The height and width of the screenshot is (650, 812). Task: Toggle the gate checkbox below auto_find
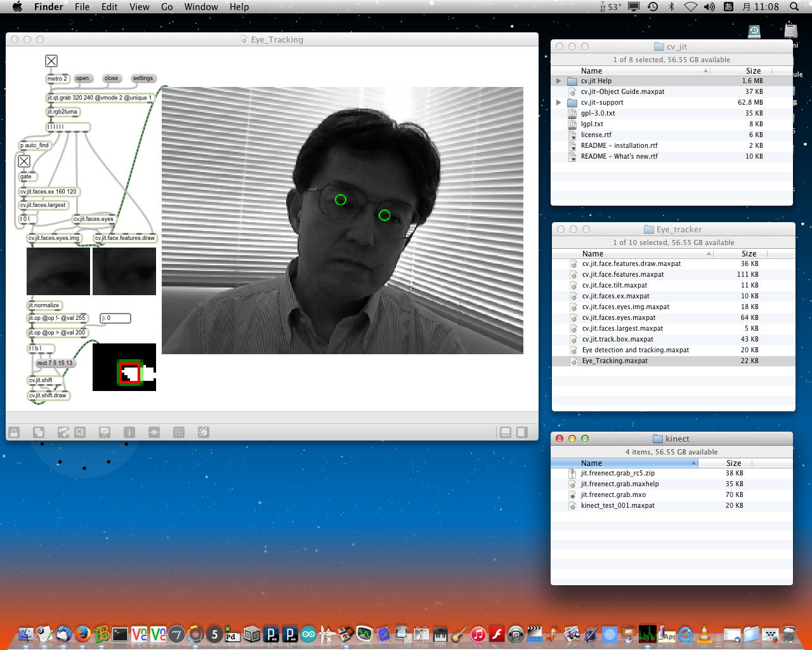point(24,161)
